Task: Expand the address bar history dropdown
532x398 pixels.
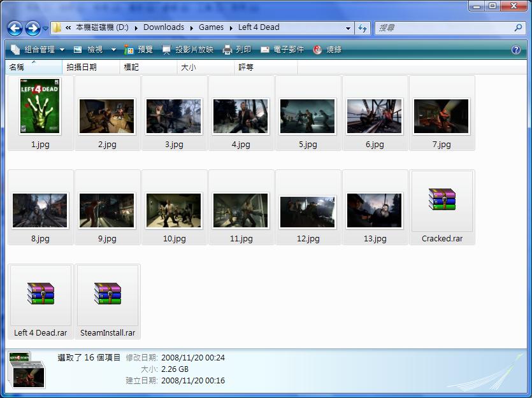Action: (x=348, y=28)
